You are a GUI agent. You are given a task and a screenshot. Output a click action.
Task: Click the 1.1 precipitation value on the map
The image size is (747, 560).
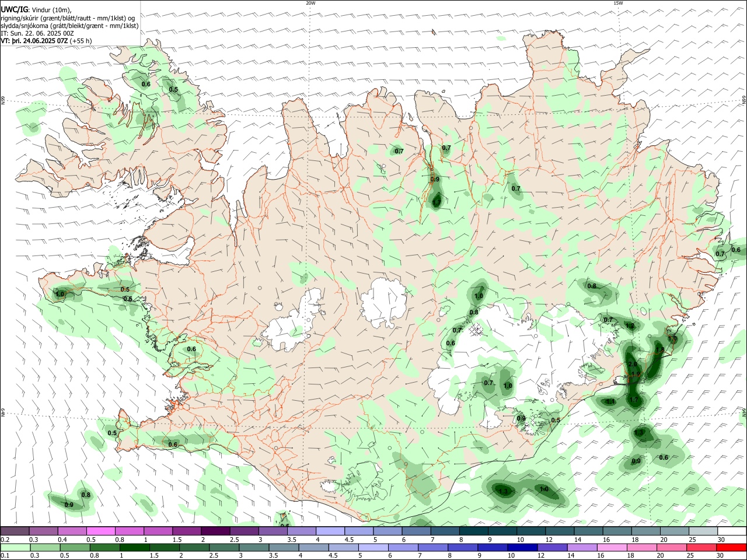[610, 401]
